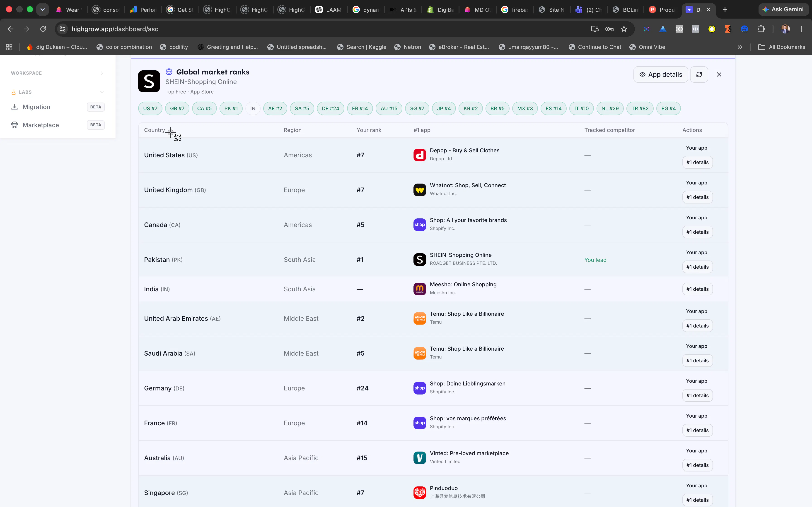Click the Pinduoduo app icon
The image size is (812, 507).
(x=419, y=493)
